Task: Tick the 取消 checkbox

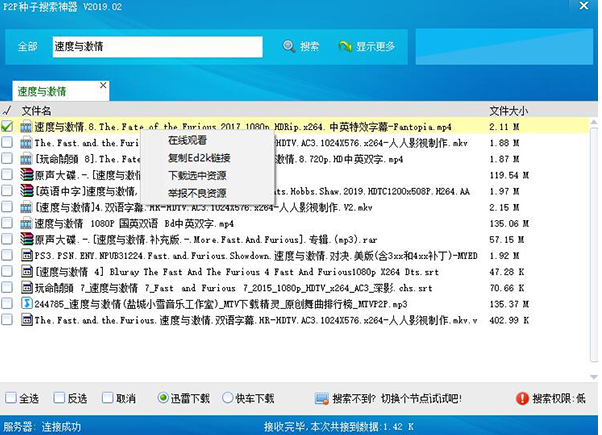Action: pos(108,398)
